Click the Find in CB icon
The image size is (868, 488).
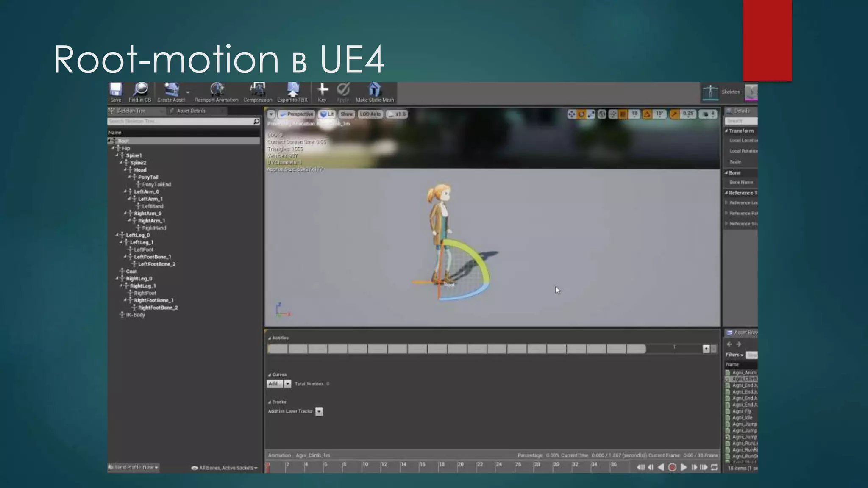pyautogui.click(x=140, y=92)
